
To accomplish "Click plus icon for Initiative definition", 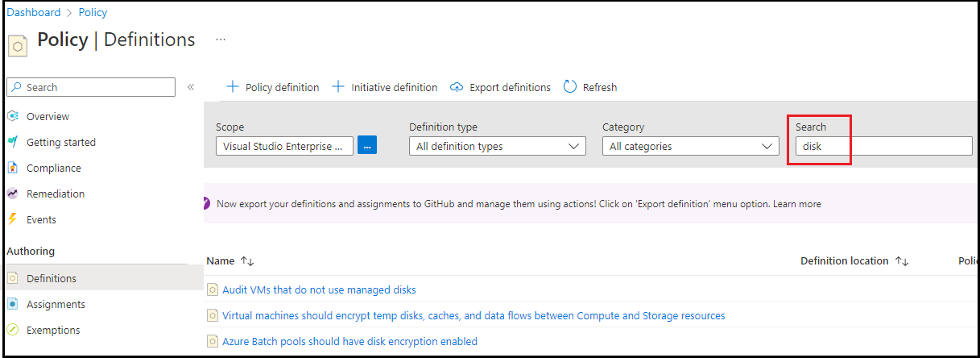I will [339, 86].
